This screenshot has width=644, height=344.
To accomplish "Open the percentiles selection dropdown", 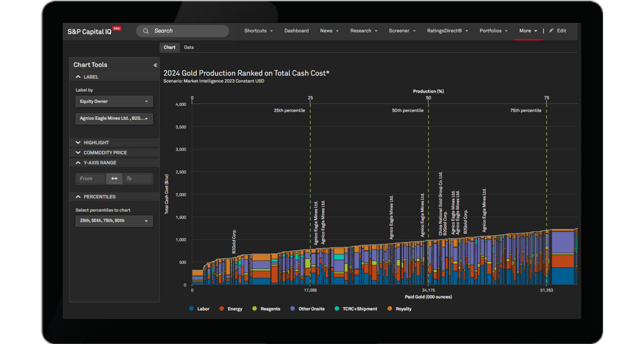I will [x=114, y=221].
